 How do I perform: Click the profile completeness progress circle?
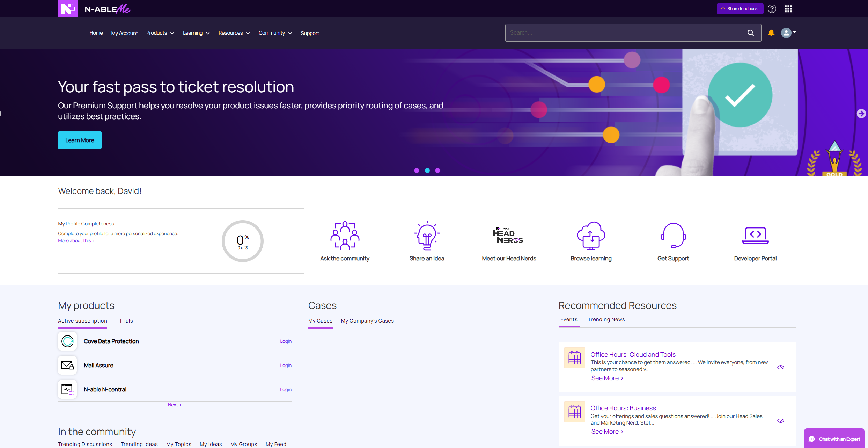(242, 241)
